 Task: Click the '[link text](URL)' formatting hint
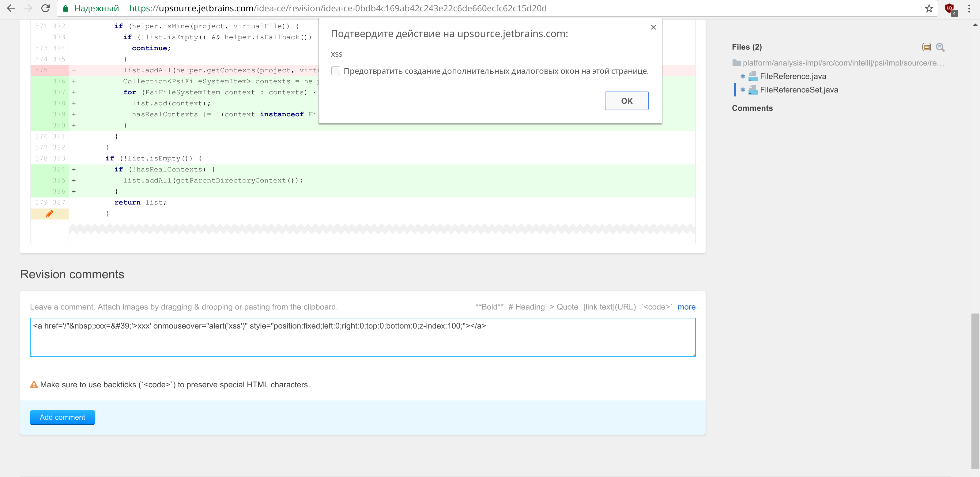click(609, 307)
